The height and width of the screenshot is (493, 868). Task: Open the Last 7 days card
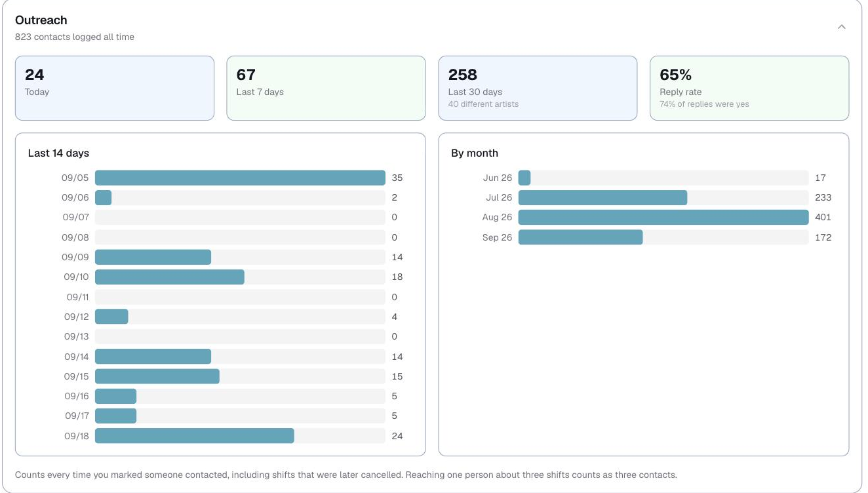326,88
